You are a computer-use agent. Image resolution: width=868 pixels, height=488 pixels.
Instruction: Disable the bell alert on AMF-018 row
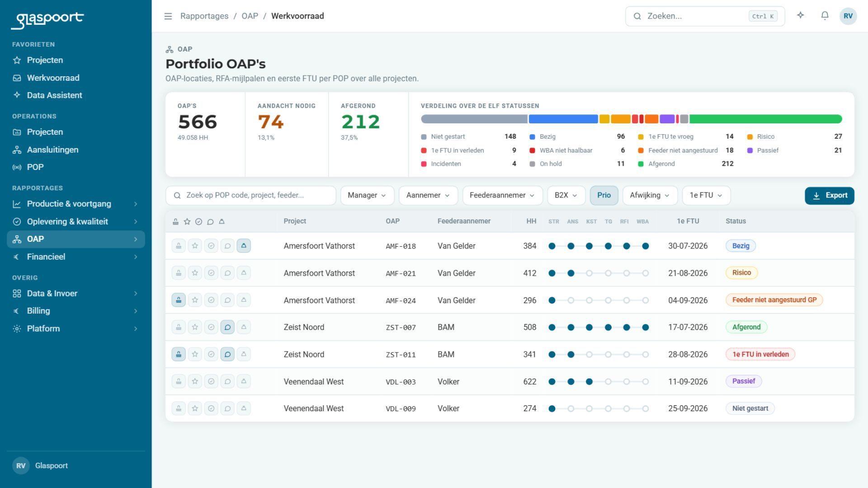[x=244, y=246]
